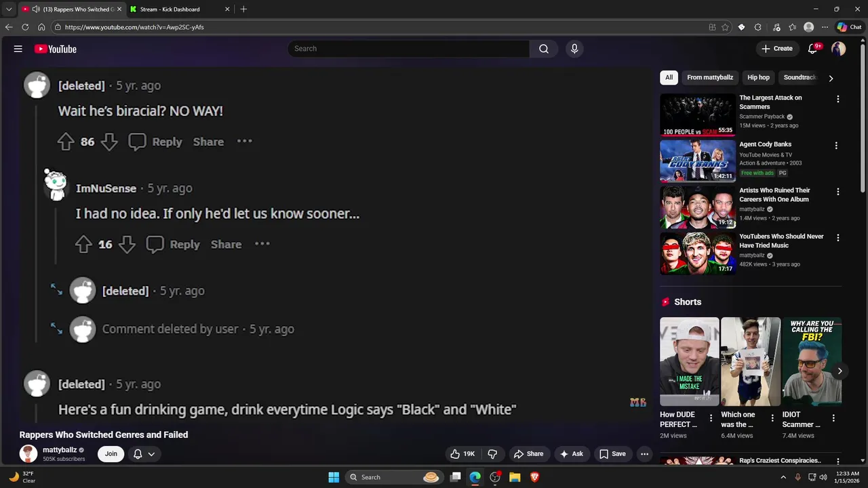Screen dimensions: 868x488
Task: Open the mattyballz channel name
Action: click(60, 450)
